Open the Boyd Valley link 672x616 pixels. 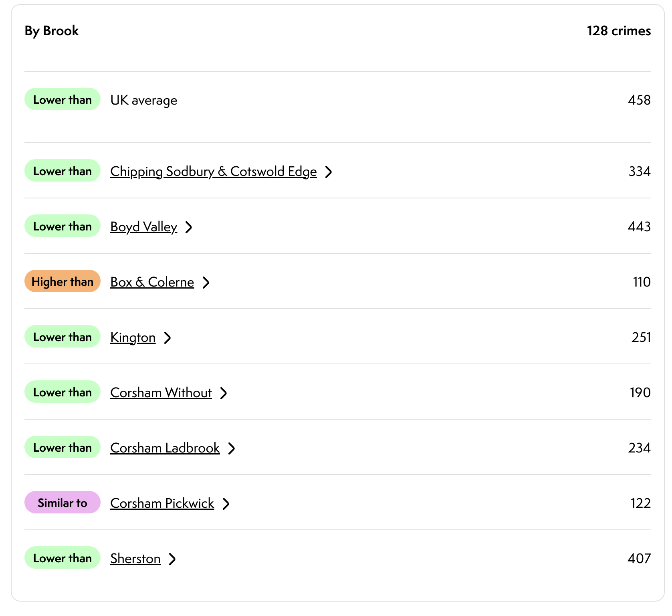143,227
